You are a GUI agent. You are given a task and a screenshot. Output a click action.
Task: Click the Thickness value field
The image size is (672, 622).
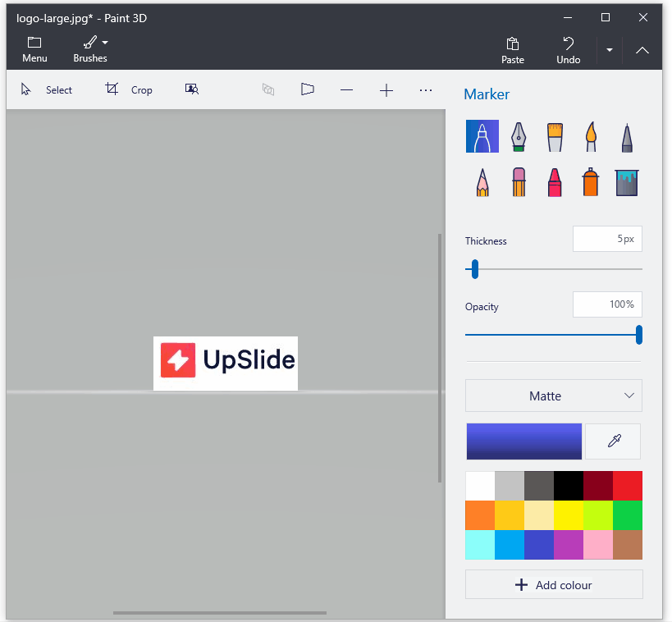click(607, 239)
